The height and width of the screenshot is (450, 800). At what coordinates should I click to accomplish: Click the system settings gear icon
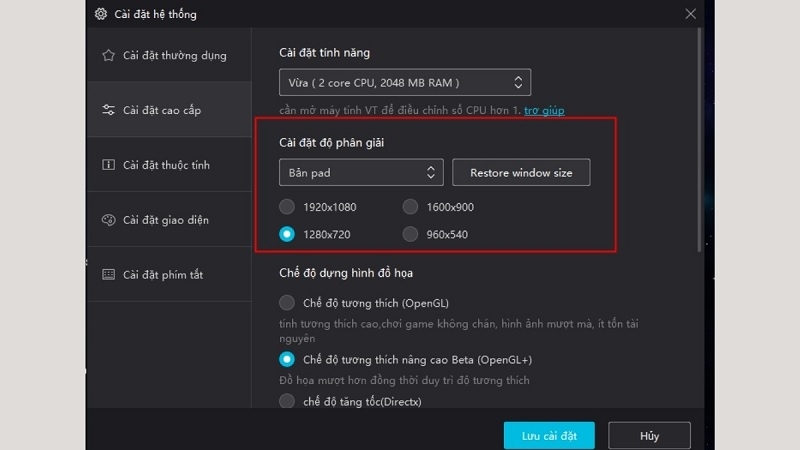[101, 14]
